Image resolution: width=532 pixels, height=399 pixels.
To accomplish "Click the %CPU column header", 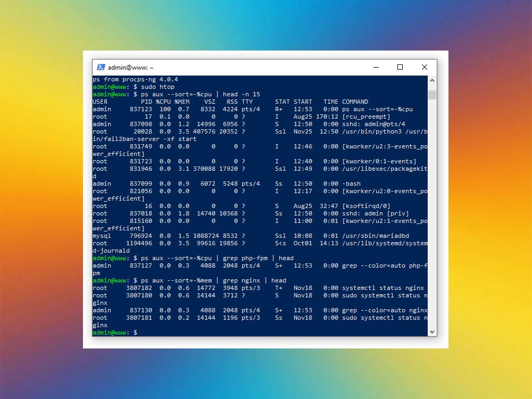I will [163, 102].
